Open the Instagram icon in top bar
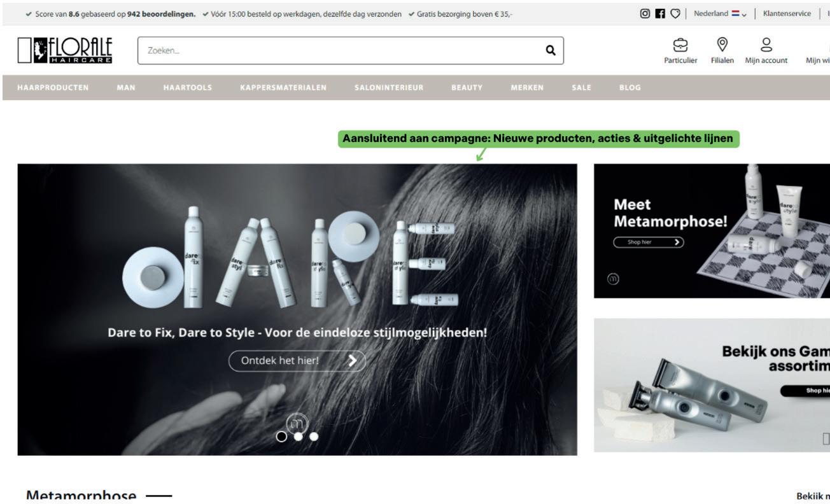 [644, 14]
